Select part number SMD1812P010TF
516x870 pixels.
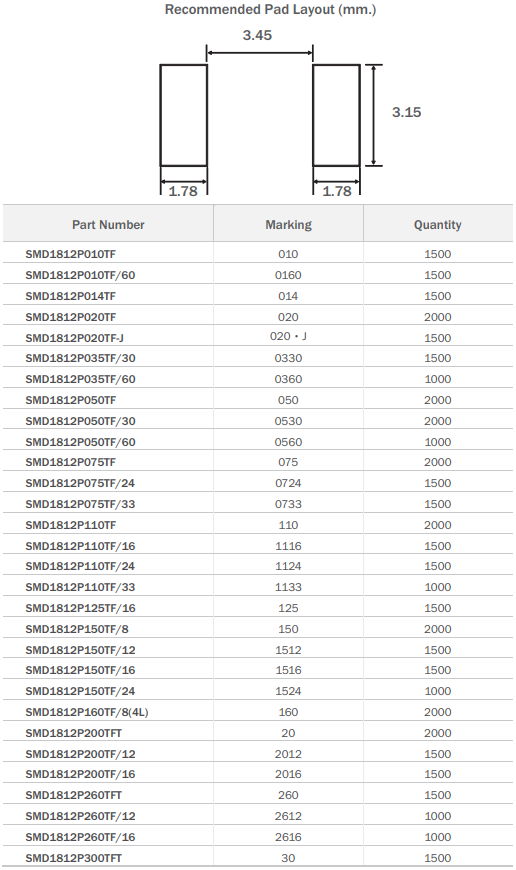point(70,254)
